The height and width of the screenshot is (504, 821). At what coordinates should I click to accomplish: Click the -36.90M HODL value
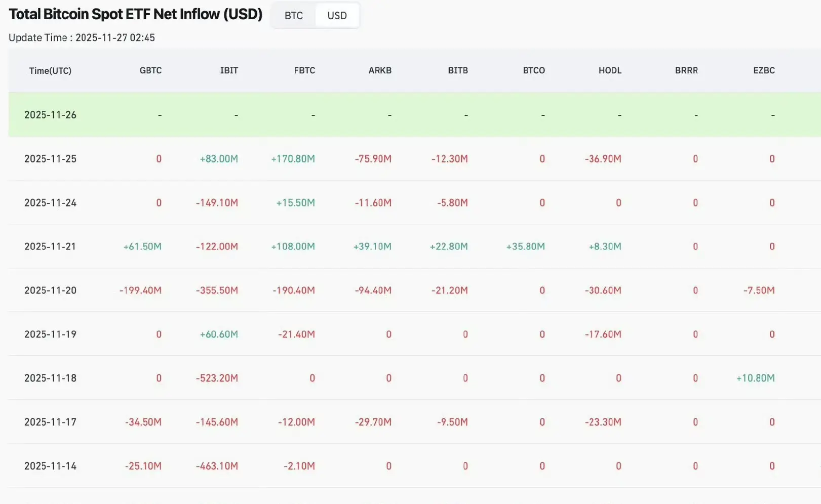coord(603,159)
